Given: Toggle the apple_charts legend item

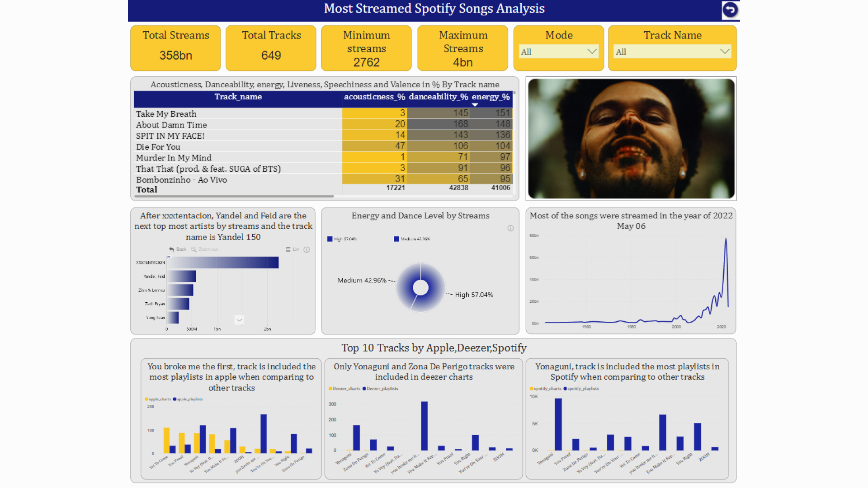Looking at the screenshot, I should pyautogui.click(x=158, y=399).
